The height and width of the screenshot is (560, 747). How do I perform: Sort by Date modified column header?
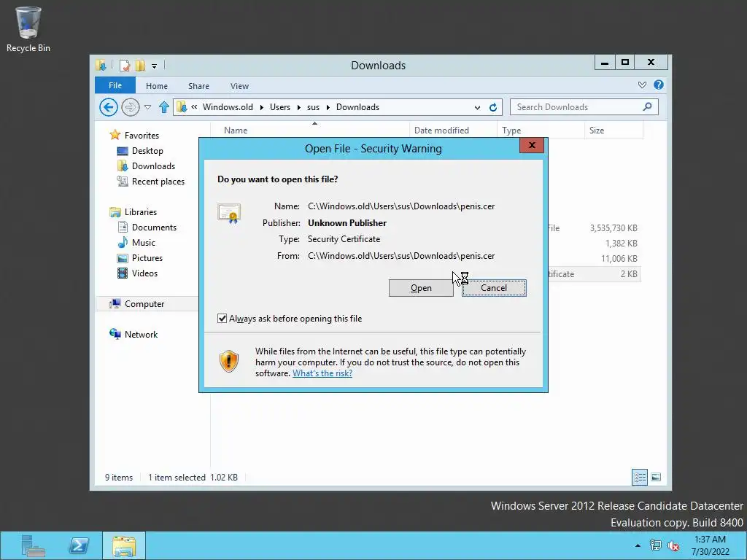[452, 131]
